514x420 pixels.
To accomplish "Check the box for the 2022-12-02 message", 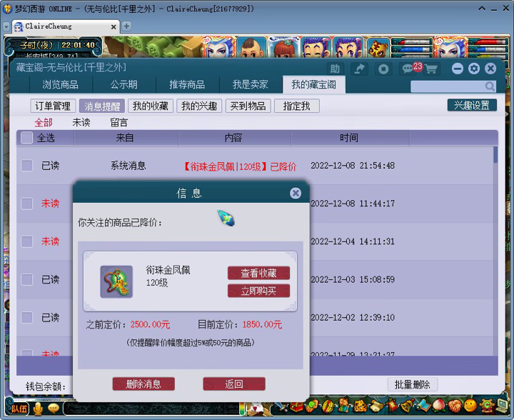I will [26, 317].
